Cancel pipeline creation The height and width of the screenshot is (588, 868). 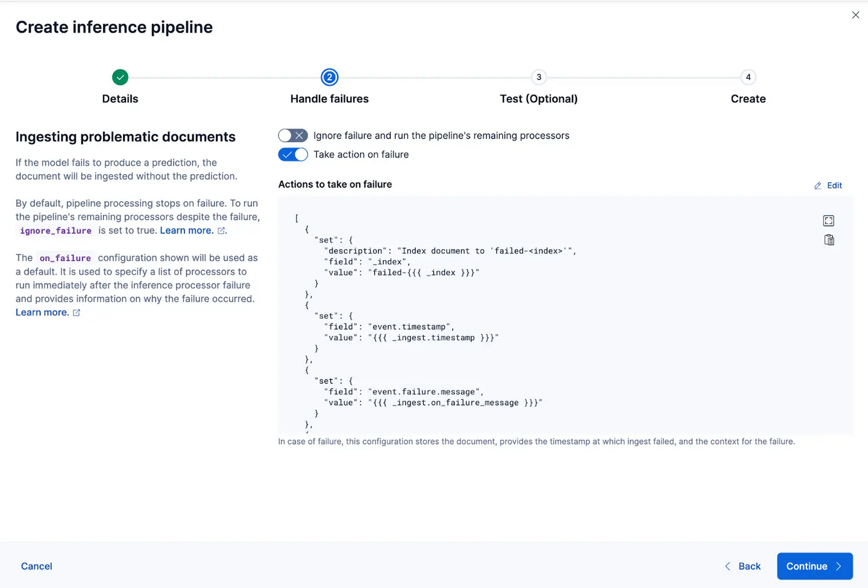(37, 566)
